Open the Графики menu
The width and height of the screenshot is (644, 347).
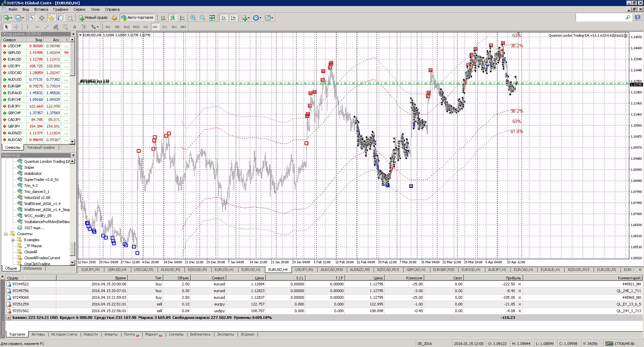point(61,9)
